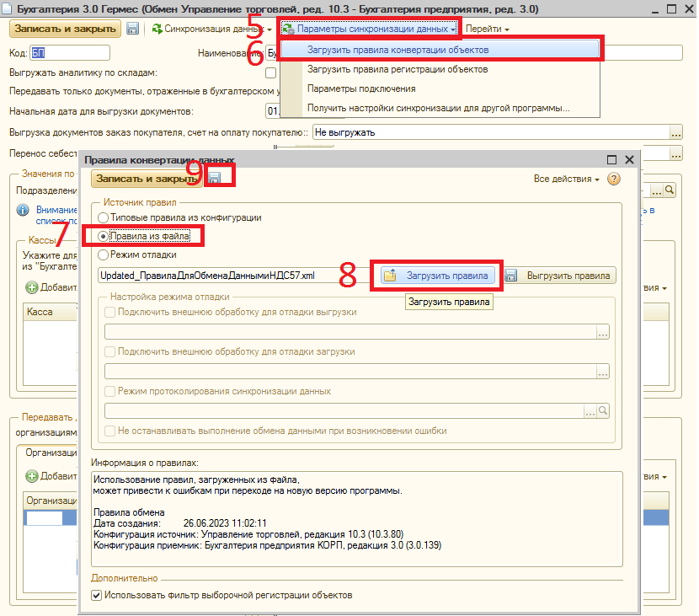Click the magnifier icon next to the Подразделение field
Image resolution: width=699 pixels, height=616 pixels.
pos(670,190)
